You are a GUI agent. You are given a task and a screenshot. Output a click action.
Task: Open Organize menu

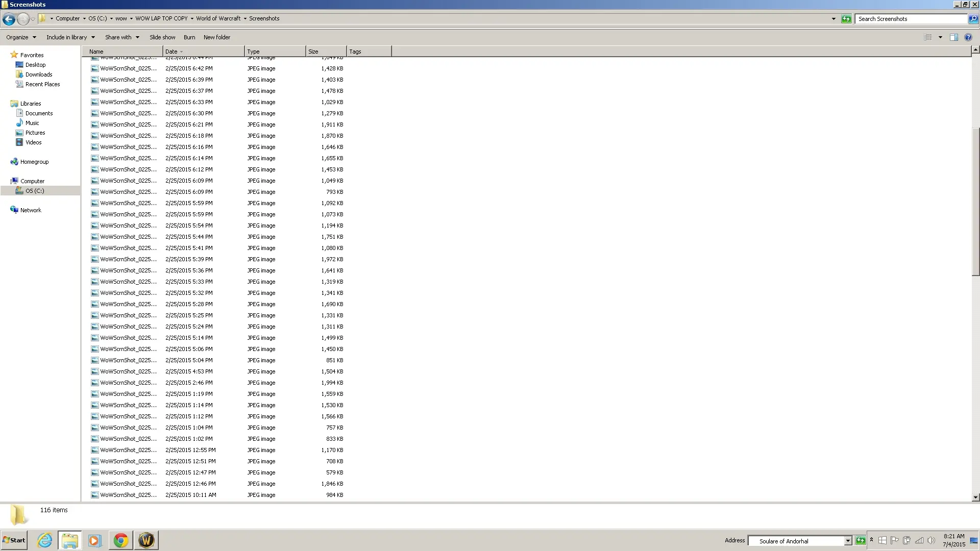[x=21, y=37]
